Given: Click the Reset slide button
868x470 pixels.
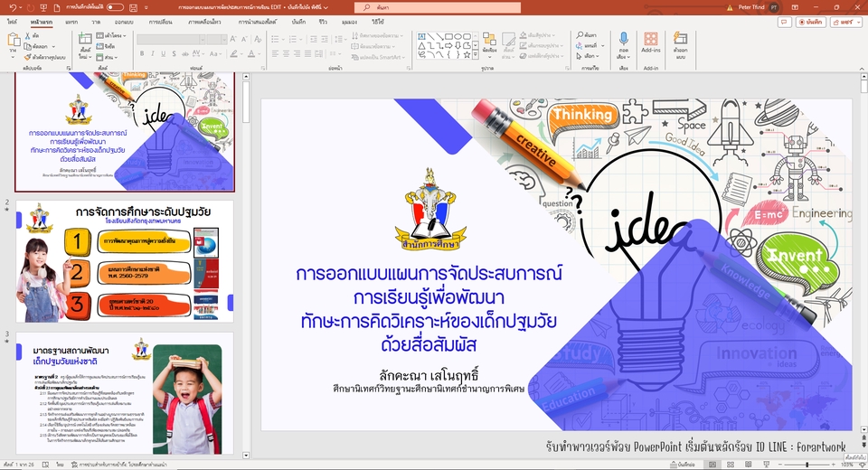Looking at the screenshot, I should [x=106, y=46].
